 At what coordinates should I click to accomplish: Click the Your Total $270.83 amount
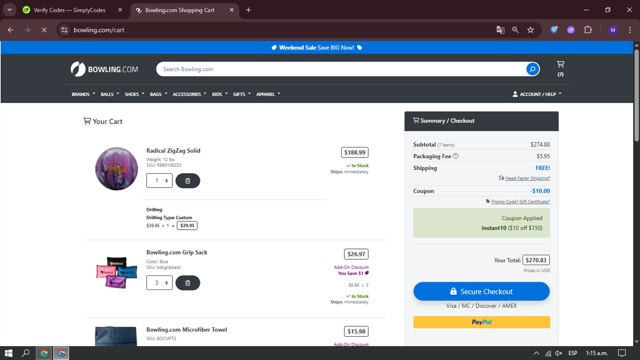tap(536, 260)
